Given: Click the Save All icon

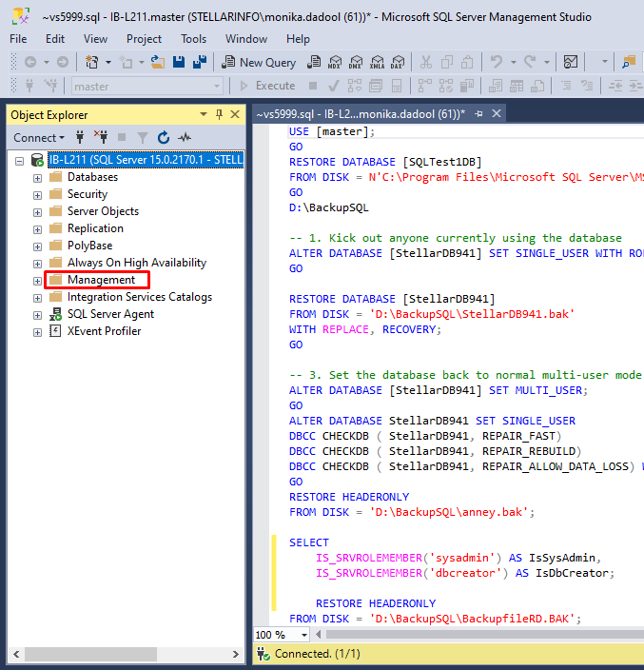Looking at the screenshot, I should pos(200,63).
